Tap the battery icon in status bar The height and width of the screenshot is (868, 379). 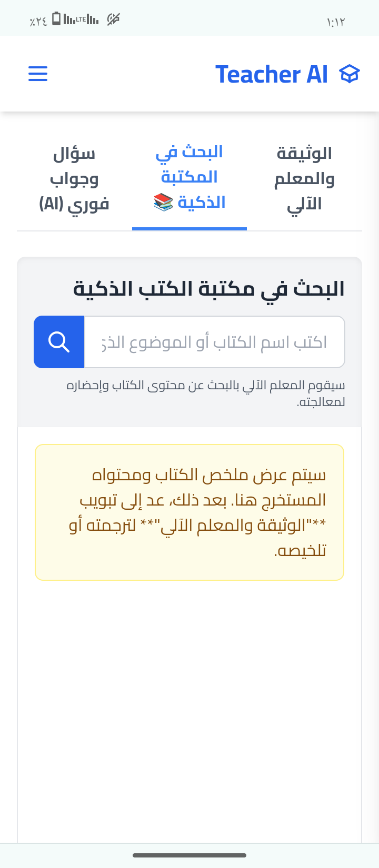click(56, 19)
